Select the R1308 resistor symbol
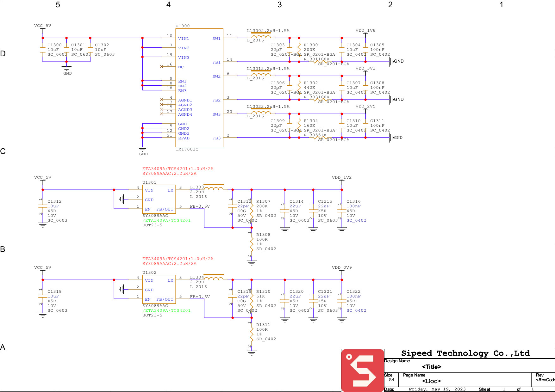This screenshot has width=555, height=392. 252,242
